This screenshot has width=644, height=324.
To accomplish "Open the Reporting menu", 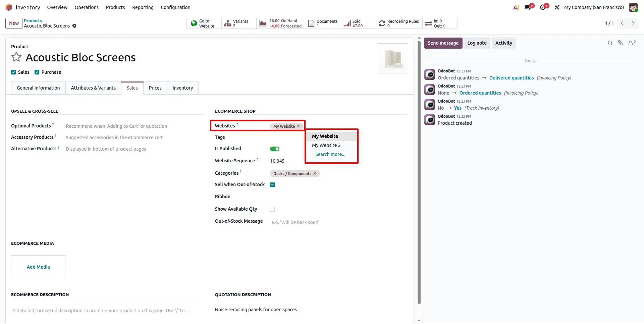I will click(143, 7).
